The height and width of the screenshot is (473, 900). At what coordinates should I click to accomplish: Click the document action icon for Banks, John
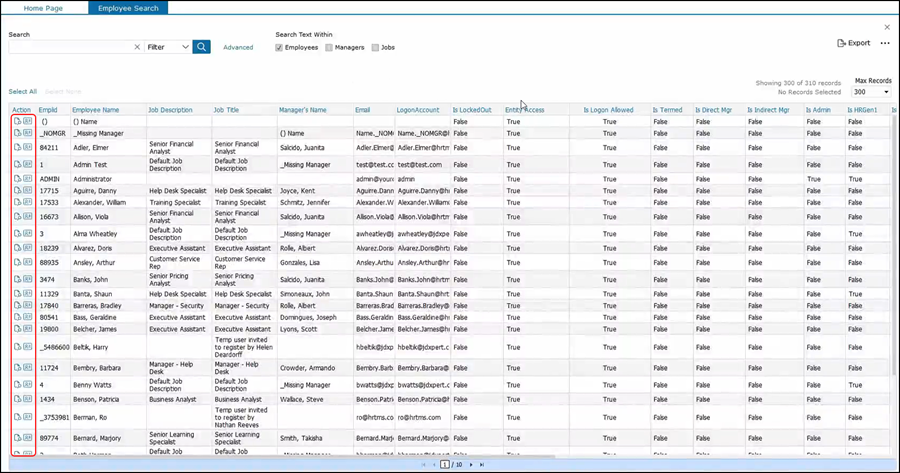17,279
